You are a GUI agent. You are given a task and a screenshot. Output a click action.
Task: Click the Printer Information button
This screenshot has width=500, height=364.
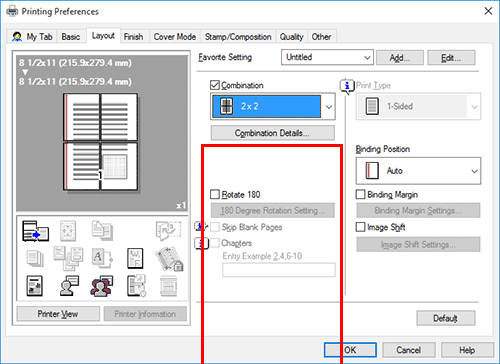pos(145,314)
